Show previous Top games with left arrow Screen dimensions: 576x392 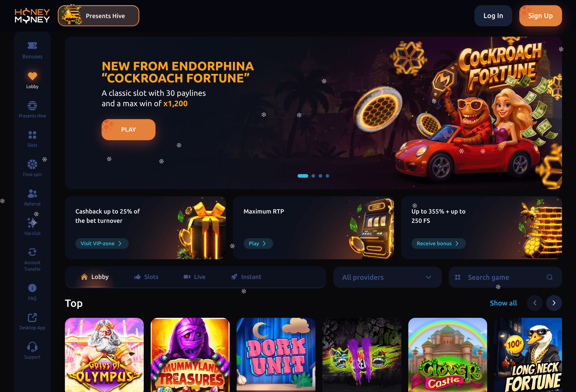pyautogui.click(x=535, y=303)
